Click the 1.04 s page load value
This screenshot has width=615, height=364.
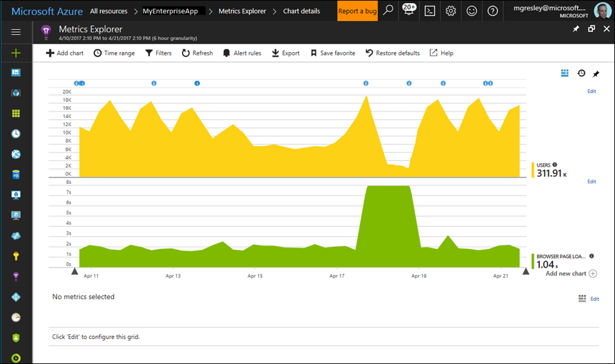click(547, 264)
